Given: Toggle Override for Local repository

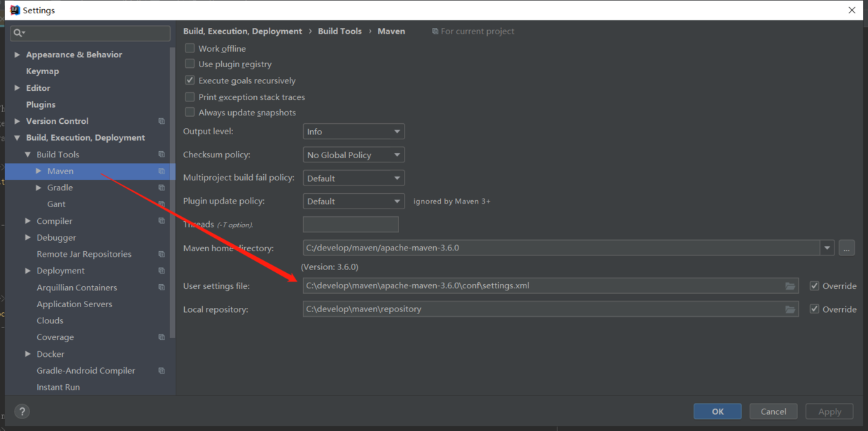Looking at the screenshot, I should click(814, 309).
